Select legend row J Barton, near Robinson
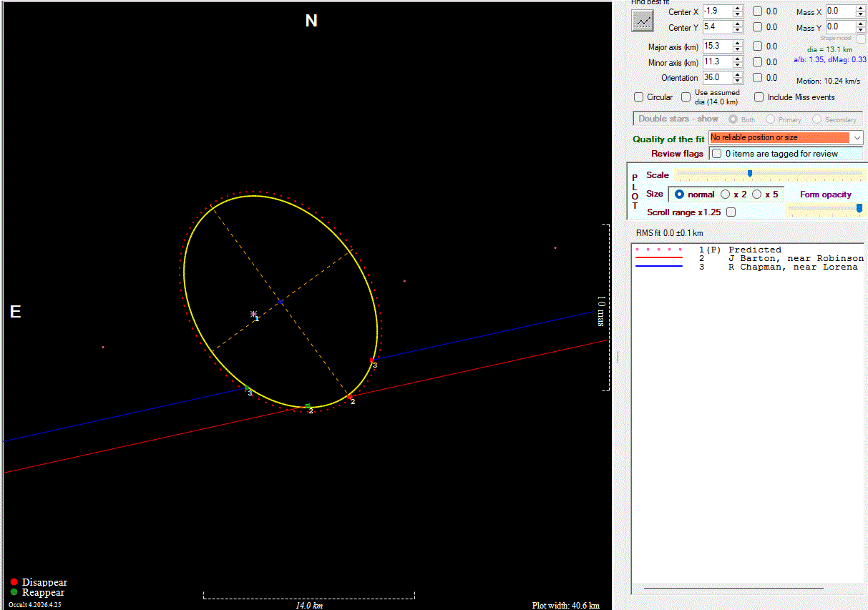This screenshot has width=868, height=610. [748, 258]
